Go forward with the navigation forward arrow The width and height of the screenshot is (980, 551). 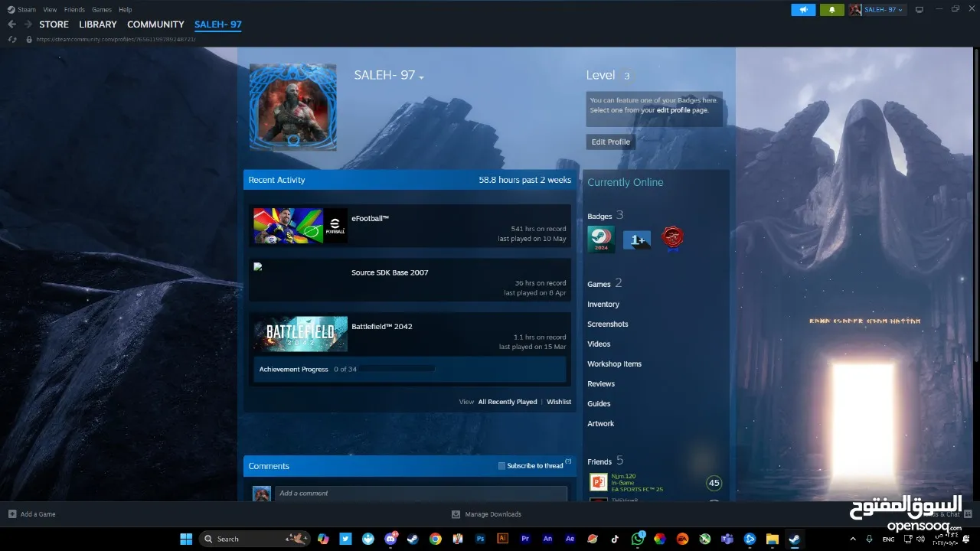tap(28, 24)
